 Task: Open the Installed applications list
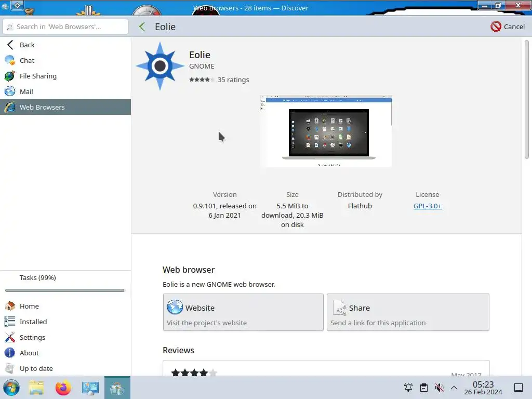(65, 322)
